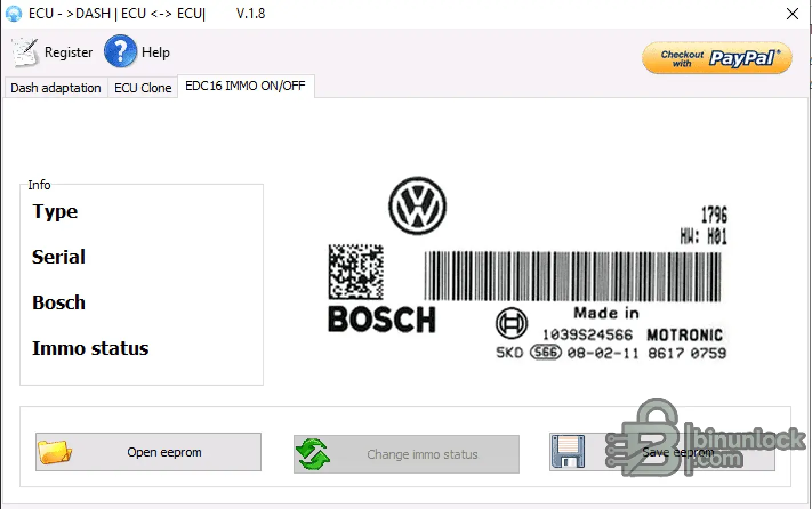Click the "Type" info label

[55, 212]
